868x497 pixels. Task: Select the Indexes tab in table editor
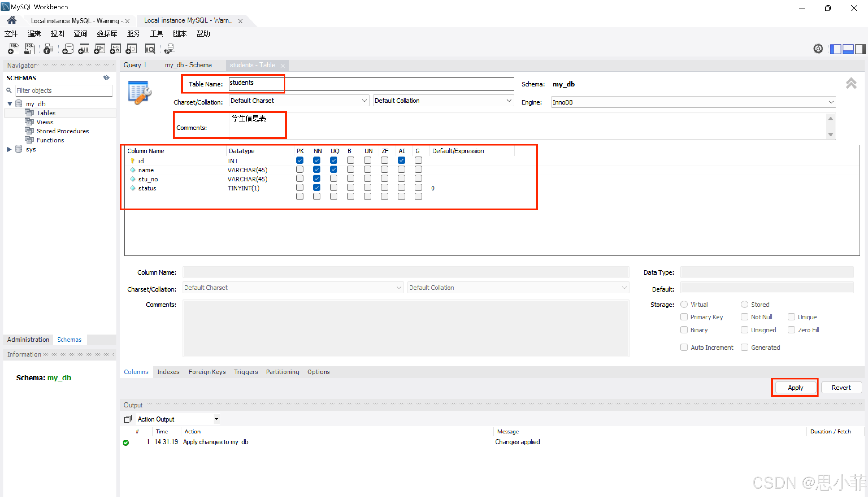(x=168, y=372)
